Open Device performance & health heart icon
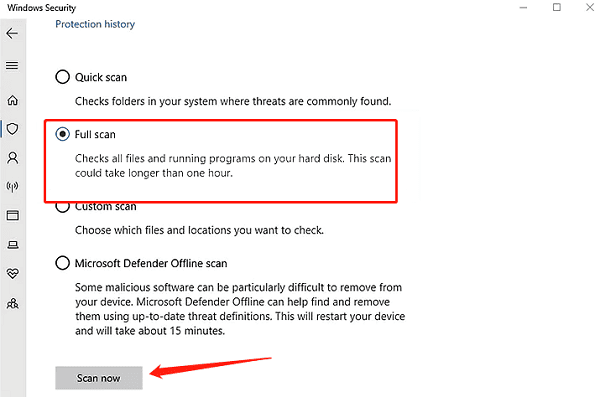Image resolution: width=600 pixels, height=397 pixels. click(x=13, y=273)
